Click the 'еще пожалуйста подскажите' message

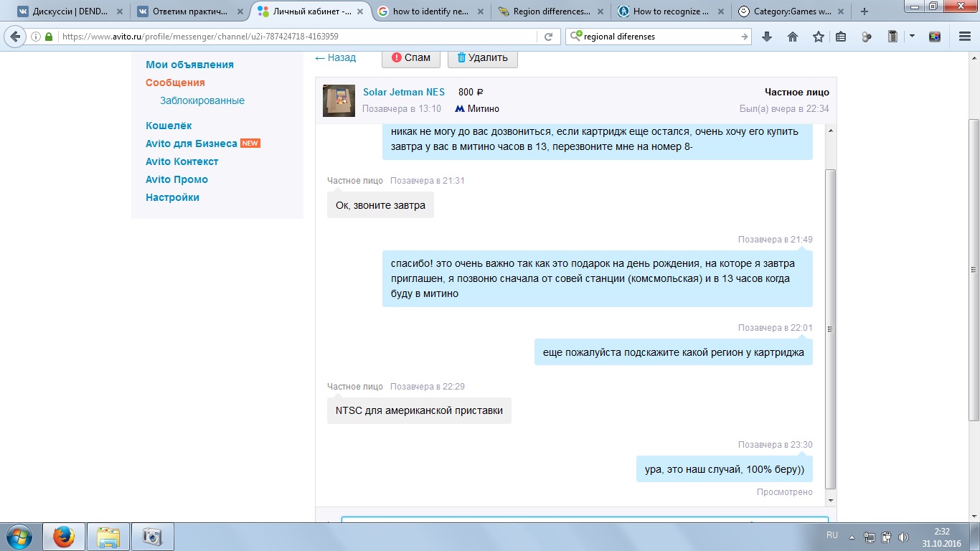[673, 352]
